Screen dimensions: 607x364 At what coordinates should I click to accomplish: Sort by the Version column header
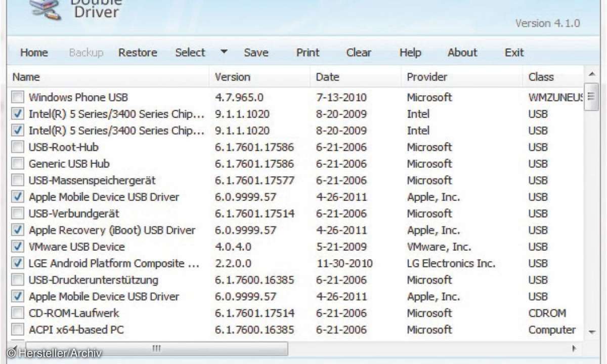(x=259, y=77)
